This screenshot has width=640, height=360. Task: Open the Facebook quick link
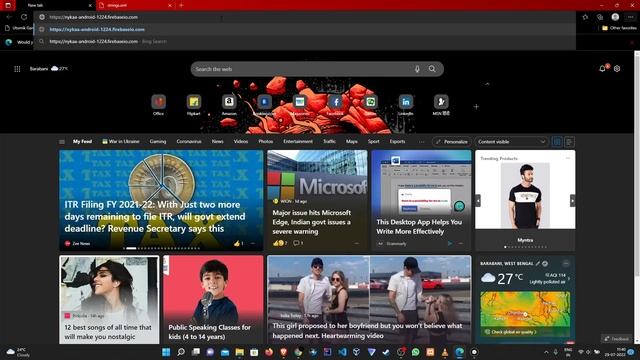(335, 104)
